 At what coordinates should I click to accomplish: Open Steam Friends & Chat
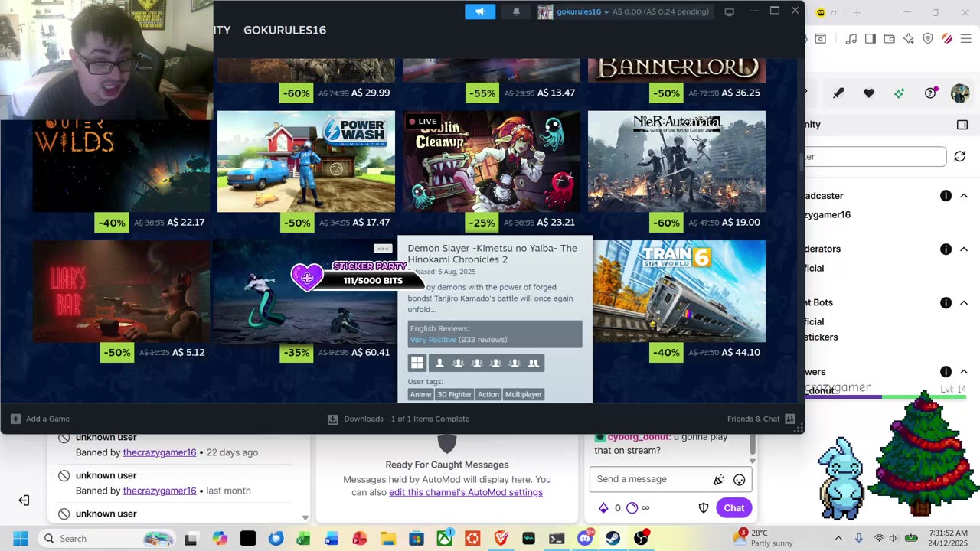761,419
